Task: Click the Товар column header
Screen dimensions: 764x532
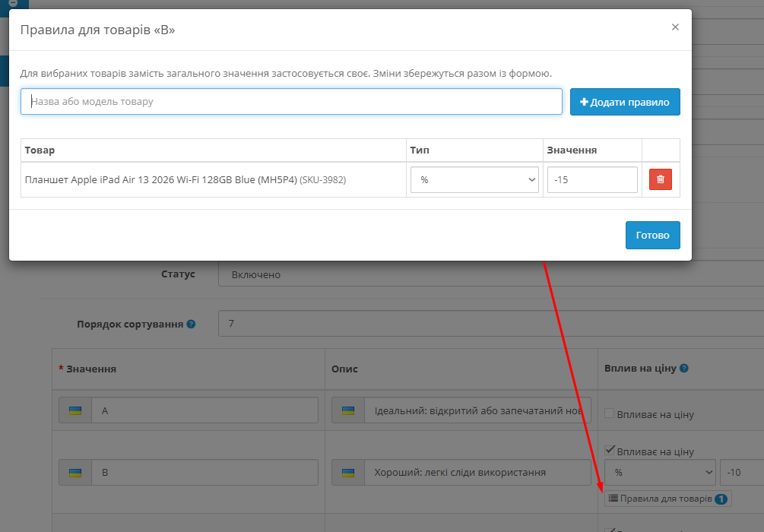Action: pyautogui.click(x=40, y=150)
